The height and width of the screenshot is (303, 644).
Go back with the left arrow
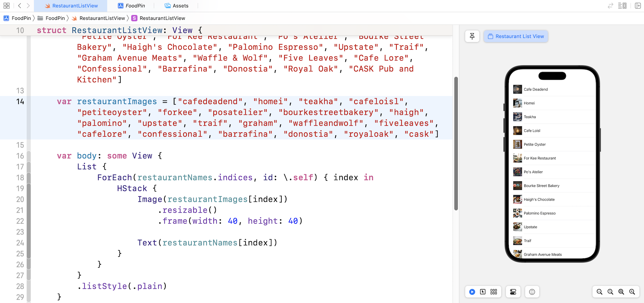click(19, 6)
